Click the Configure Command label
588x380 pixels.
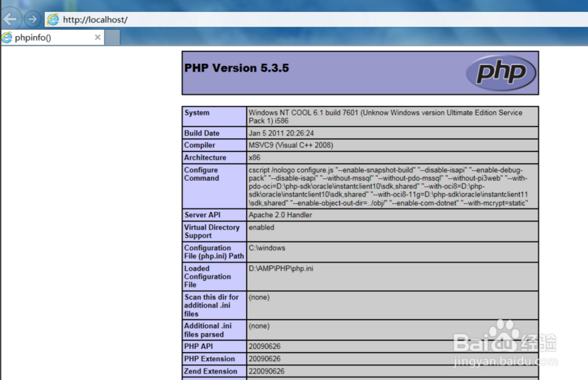[201, 174]
